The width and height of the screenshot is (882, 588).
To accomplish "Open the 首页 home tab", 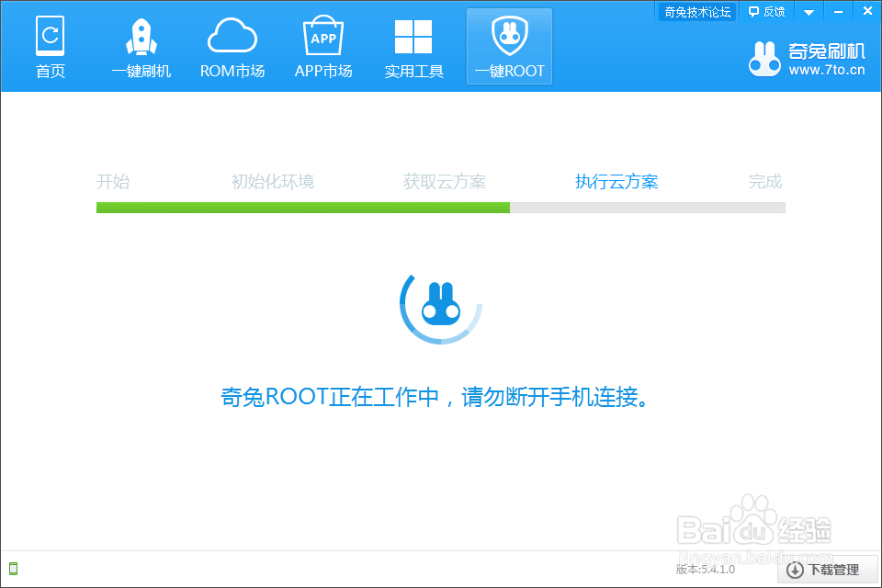I will click(50, 47).
